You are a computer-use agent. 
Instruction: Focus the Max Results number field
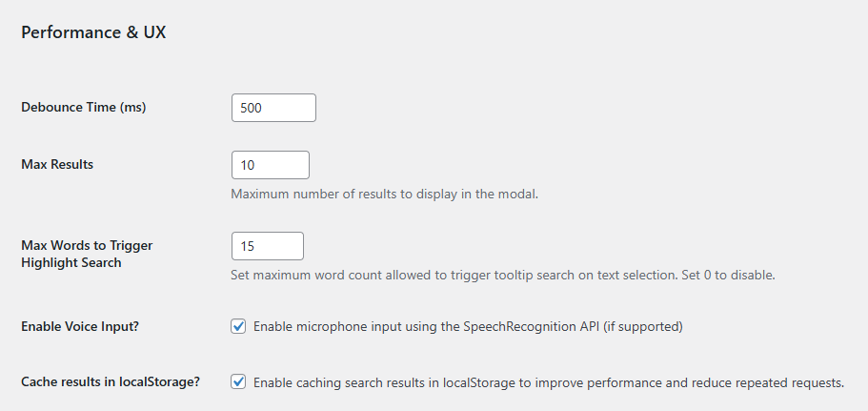pyautogui.click(x=270, y=165)
